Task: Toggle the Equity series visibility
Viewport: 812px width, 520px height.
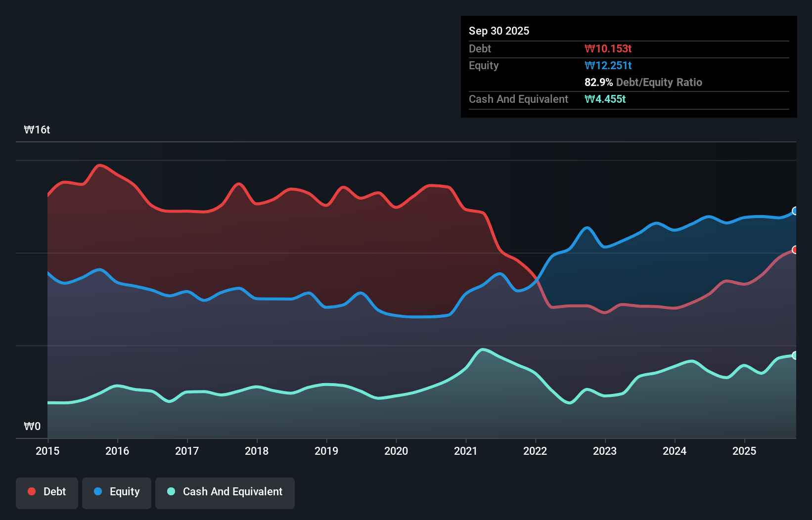Action: [x=116, y=492]
